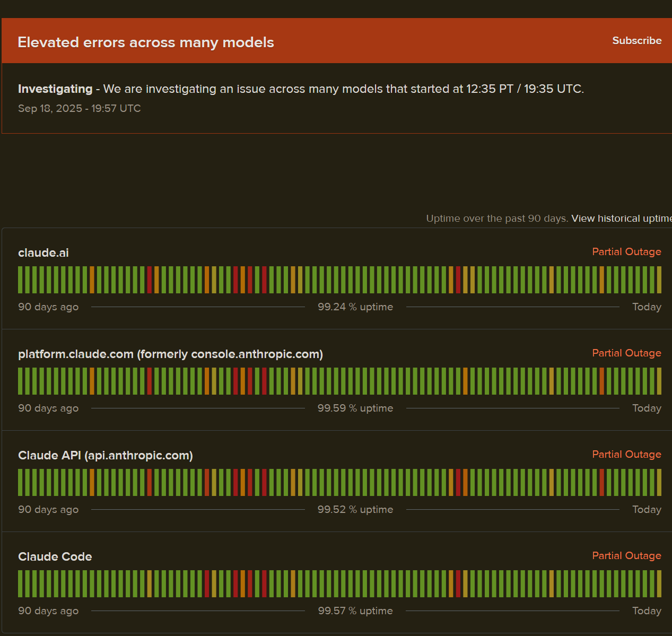Click the '99.57 % uptime' value

click(355, 611)
